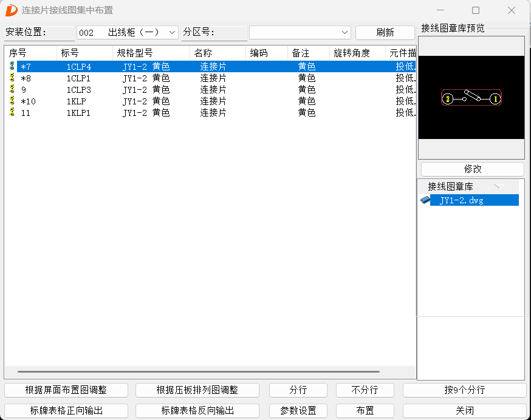Click the horizontal scrollbar of the list

click(199, 371)
